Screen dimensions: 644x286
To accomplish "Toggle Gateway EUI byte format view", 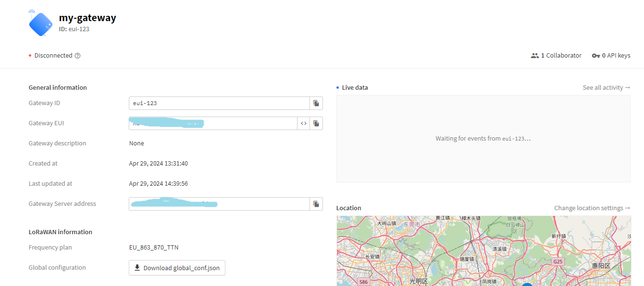I will pyautogui.click(x=303, y=123).
